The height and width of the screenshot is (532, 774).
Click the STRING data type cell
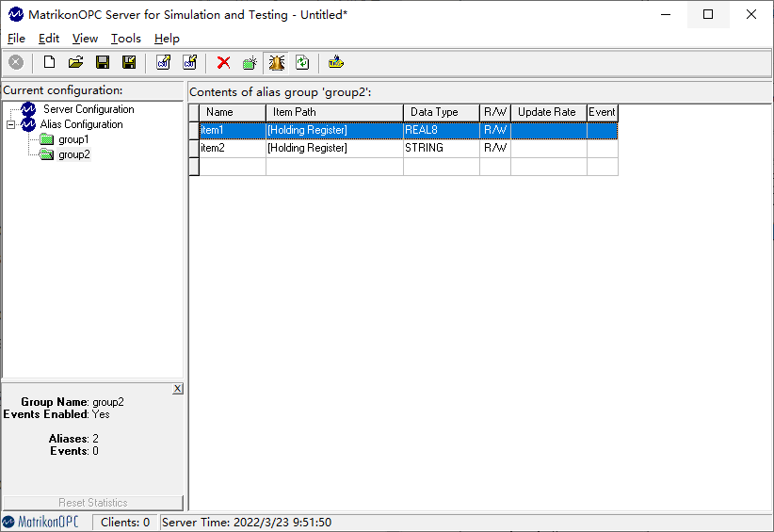point(442,149)
